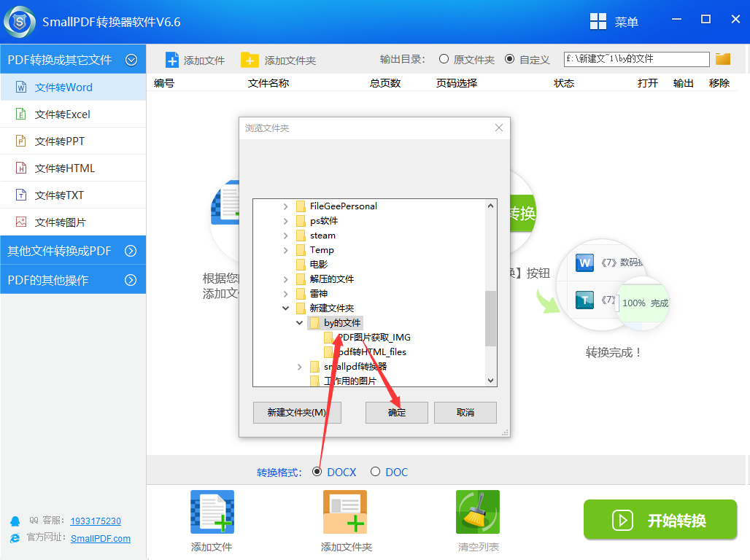Click the SmallPDF logo icon

tap(20, 22)
